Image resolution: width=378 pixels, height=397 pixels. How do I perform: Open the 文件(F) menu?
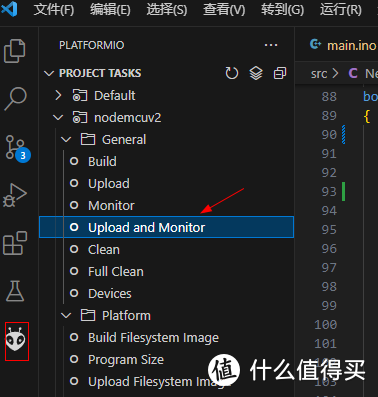point(54,10)
